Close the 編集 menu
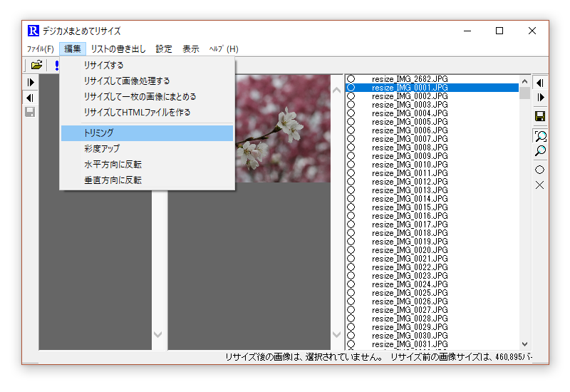Screen dimensions: 570x392 tap(73, 48)
